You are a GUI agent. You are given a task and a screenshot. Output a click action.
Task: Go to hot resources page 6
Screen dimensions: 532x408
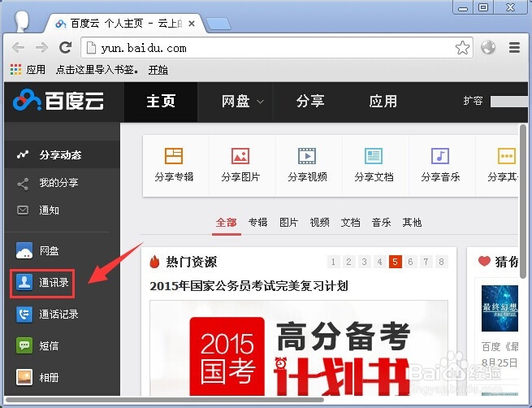click(410, 262)
